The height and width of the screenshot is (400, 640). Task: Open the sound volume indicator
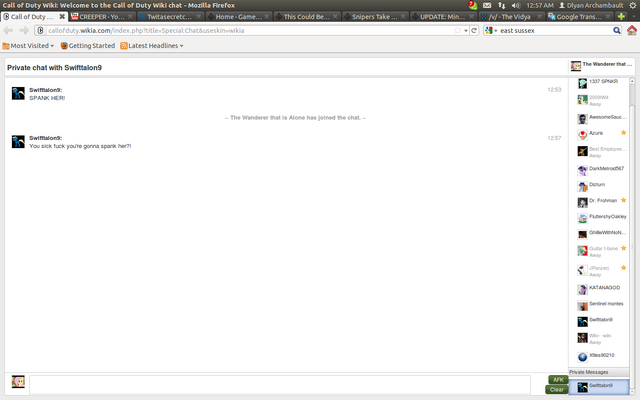(516, 5)
